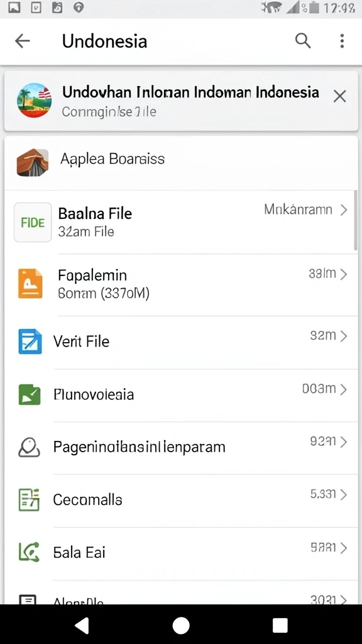This screenshot has height=644, width=362.
Task: Open the Cecomalls list entry
Action: [181, 501]
